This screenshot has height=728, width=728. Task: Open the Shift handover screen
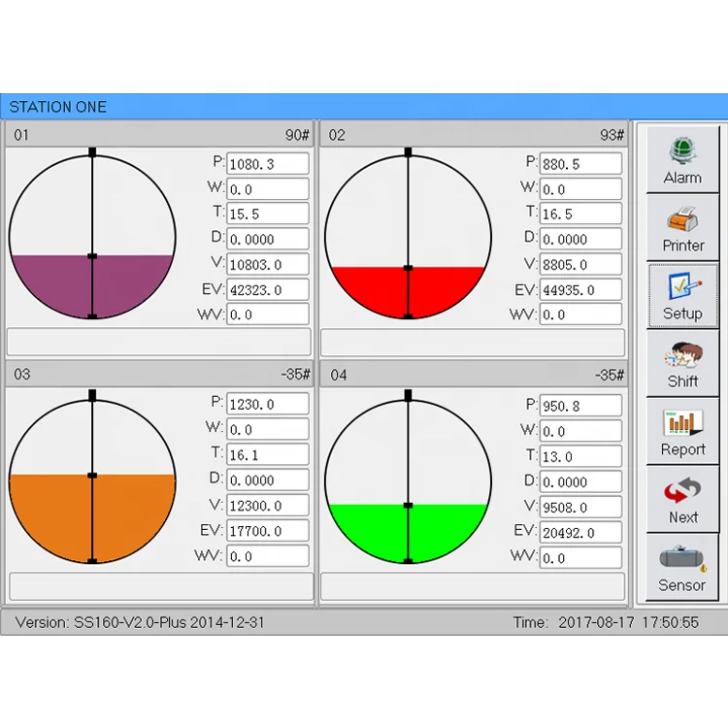(x=682, y=364)
